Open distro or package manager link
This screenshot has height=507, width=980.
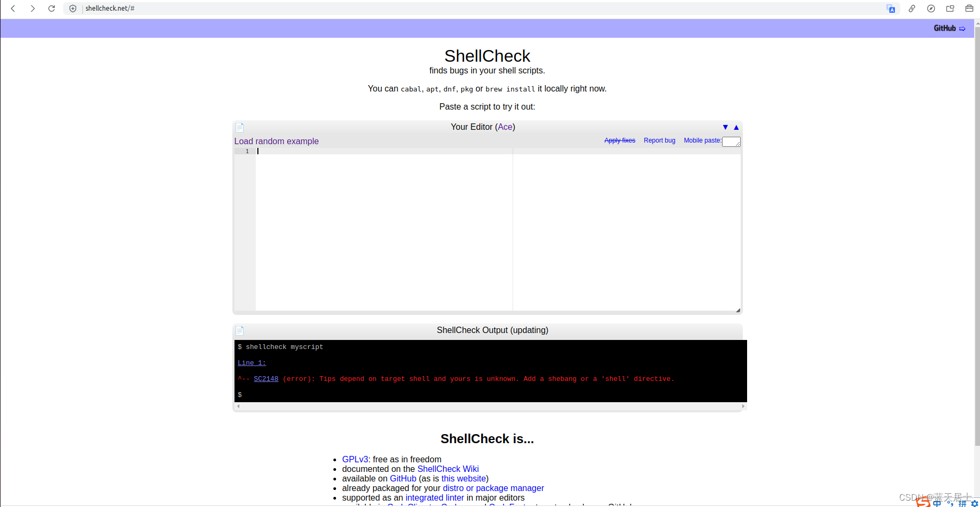pyautogui.click(x=493, y=488)
